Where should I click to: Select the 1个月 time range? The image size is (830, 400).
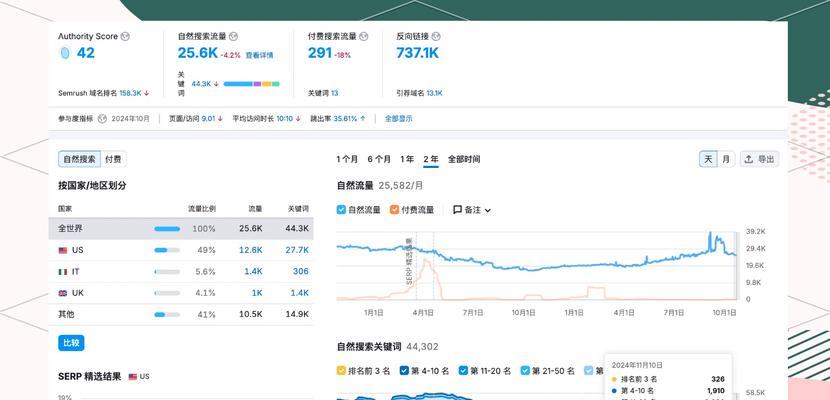(x=347, y=159)
